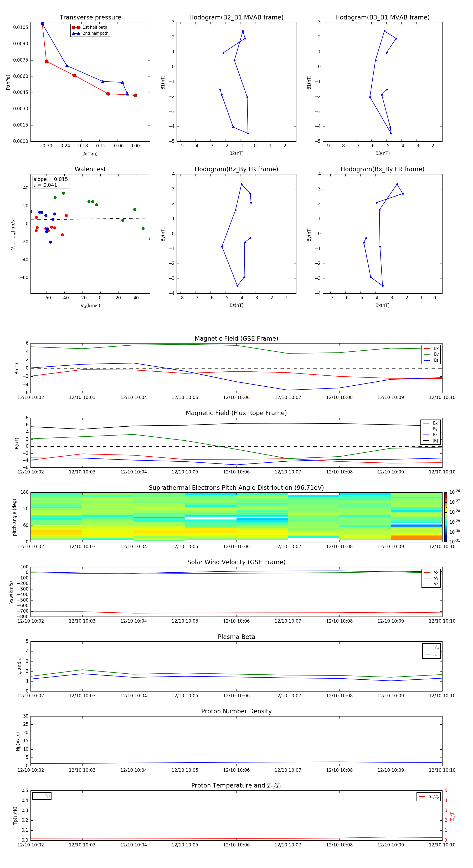Screen dimensions: 473x868
Task: Click the 10^-26 colorbar tick label
Action: pyautogui.click(x=455, y=492)
